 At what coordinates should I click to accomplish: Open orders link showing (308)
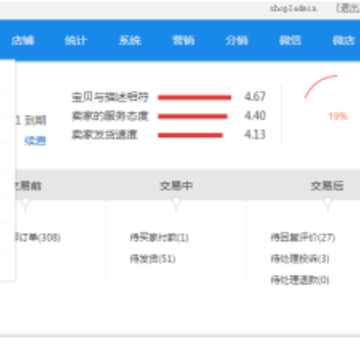[37, 238]
